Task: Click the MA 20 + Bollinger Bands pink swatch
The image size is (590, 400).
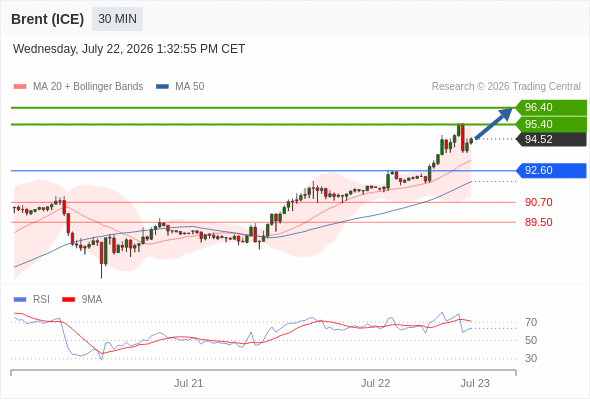Action: point(20,87)
